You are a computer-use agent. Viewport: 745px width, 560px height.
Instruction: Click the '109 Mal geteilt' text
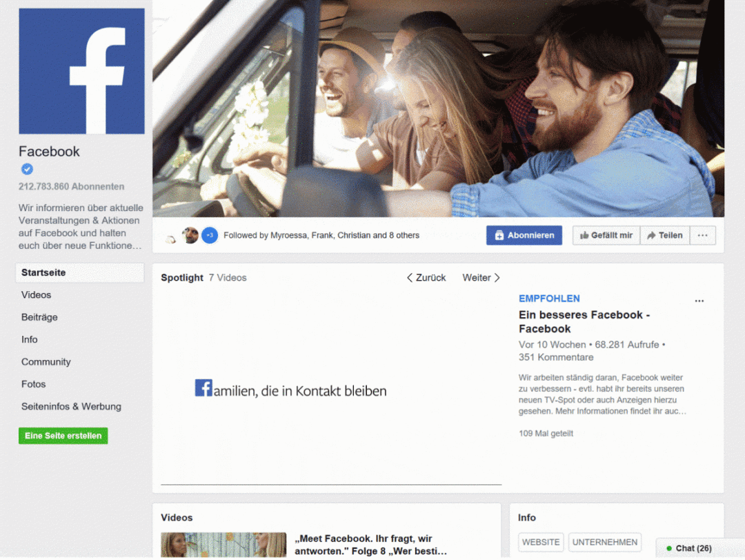point(546,433)
